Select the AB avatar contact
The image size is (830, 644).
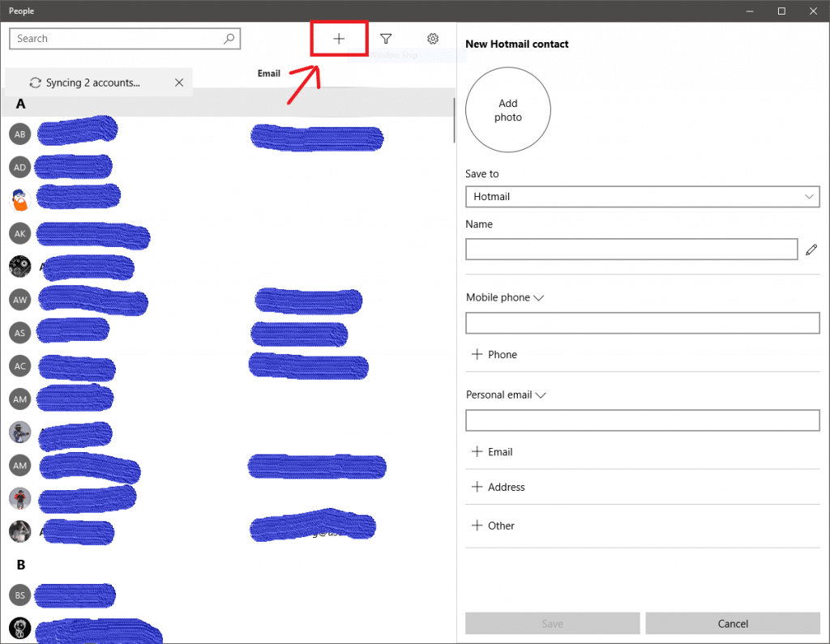pyautogui.click(x=20, y=134)
